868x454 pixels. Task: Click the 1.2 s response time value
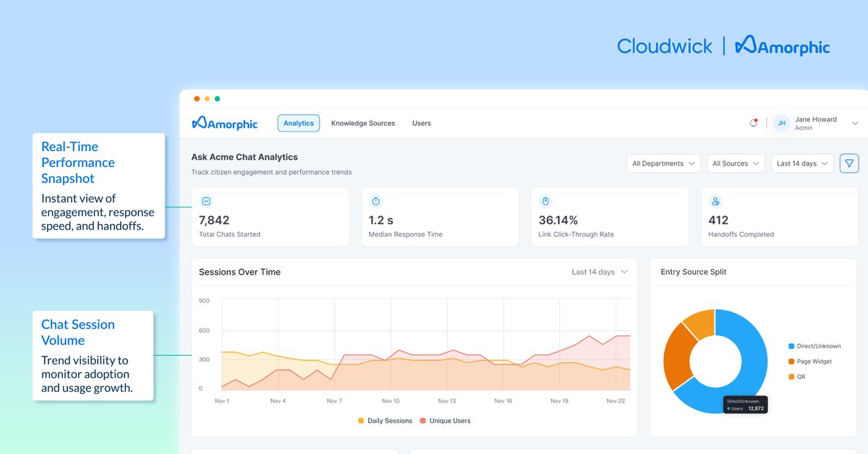380,220
